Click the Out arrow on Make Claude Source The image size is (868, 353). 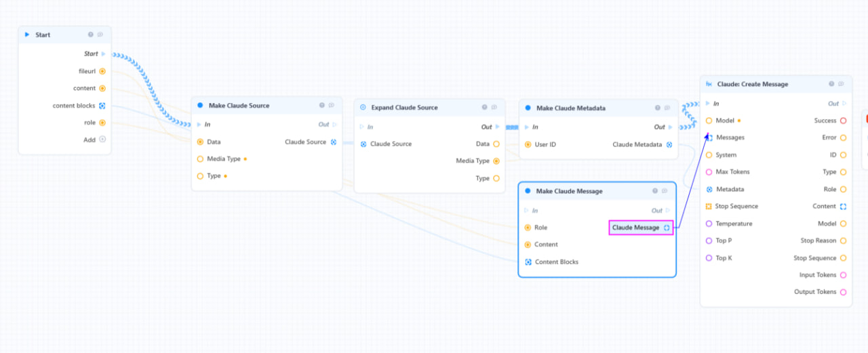coord(335,125)
